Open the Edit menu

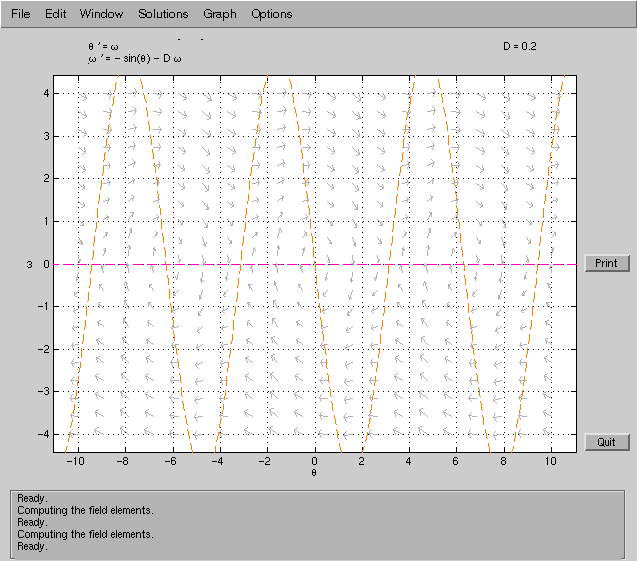[56, 14]
